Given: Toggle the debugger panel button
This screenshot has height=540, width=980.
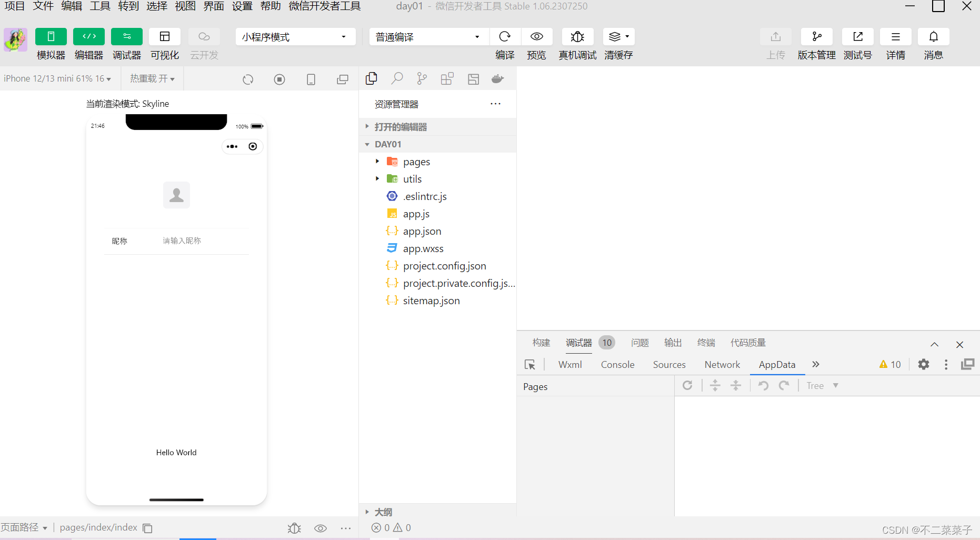Looking at the screenshot, I should pos(127,37).
